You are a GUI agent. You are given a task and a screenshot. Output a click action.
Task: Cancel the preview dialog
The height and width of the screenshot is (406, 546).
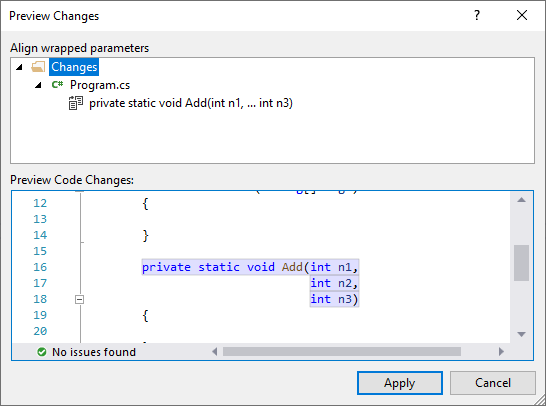click(492, 383)
